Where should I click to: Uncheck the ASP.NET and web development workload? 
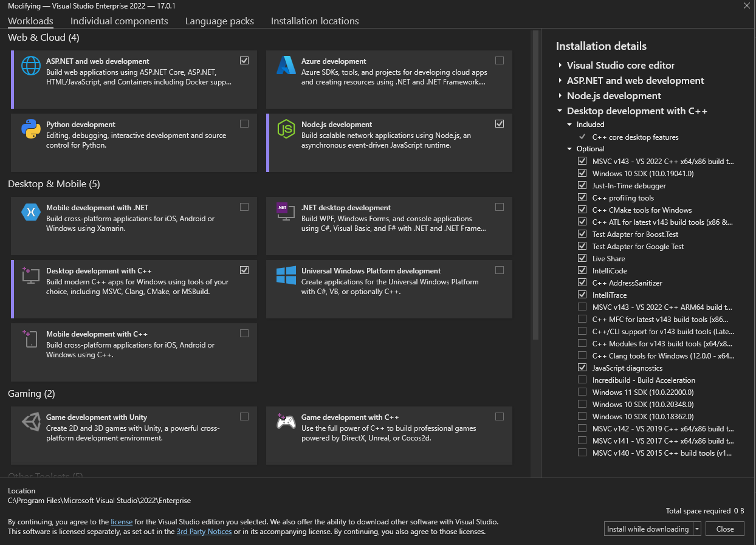(244, 61)
